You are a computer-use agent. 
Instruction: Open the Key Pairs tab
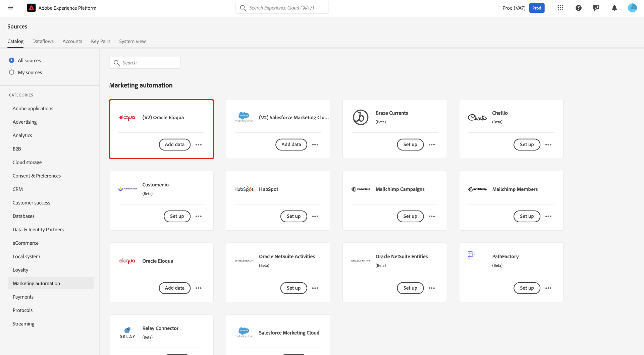click(101, 41)
